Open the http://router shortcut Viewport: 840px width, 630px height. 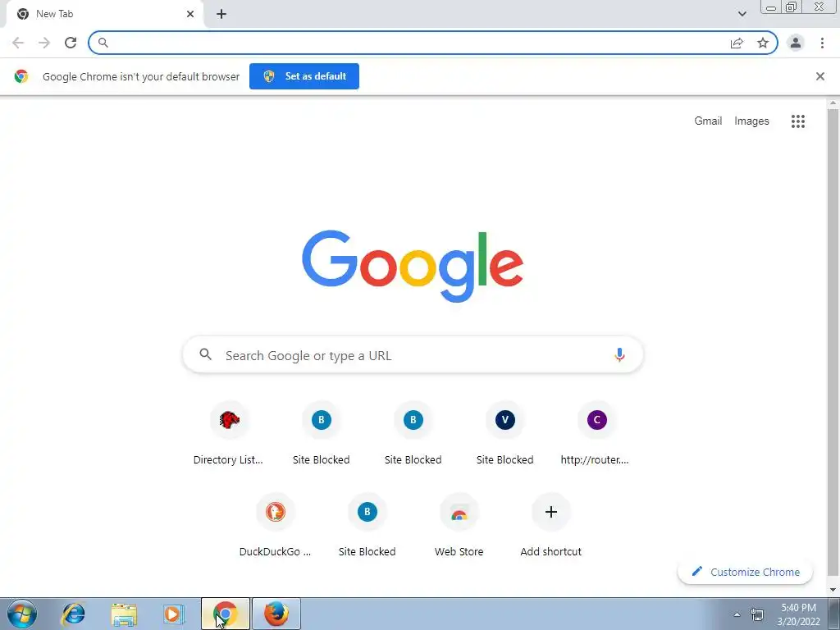[x=596, y=433]
